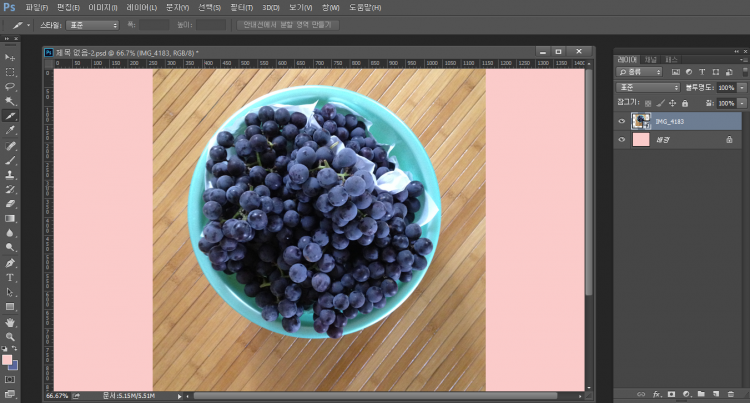Select the Hand tool
Viewport: 750px width, 403px height.
click(10, 322)
